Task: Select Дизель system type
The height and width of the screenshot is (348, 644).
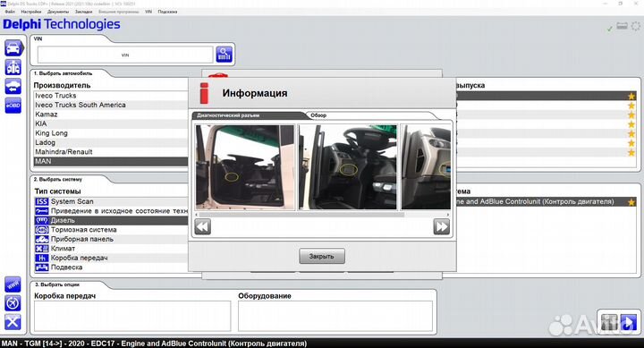Action: (111, 220)
